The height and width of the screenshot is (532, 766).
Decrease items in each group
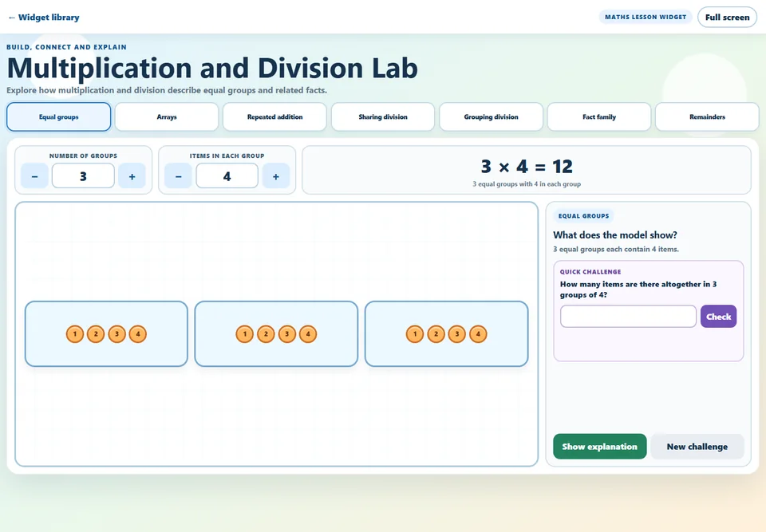coord(178,175)
